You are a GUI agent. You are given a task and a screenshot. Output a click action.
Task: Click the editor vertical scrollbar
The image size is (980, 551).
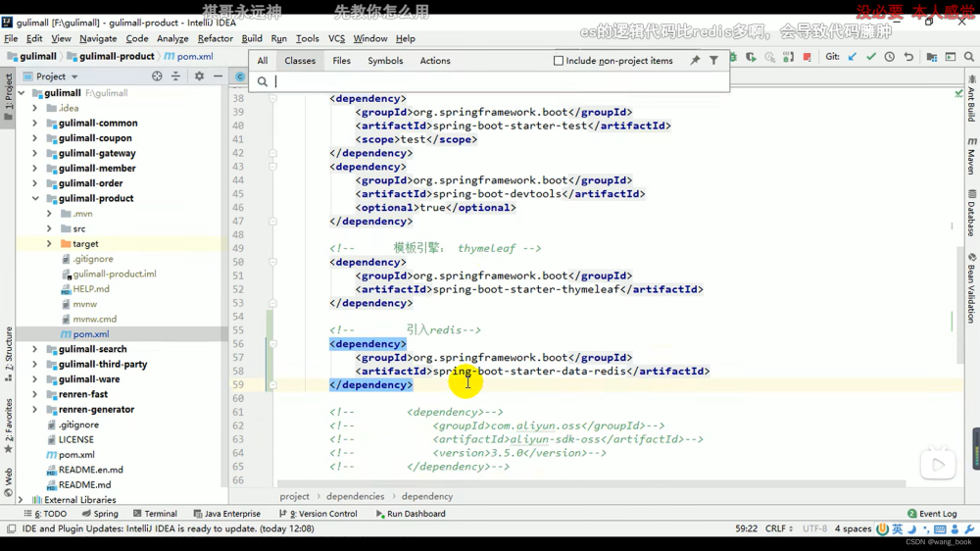coord(960,305)
